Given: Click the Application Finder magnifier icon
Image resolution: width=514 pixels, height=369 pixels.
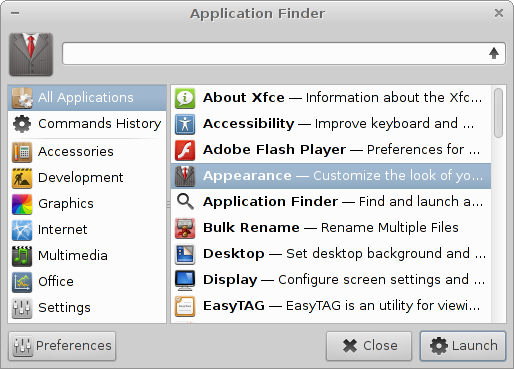Looking at the screenshot, I should 185,202.
